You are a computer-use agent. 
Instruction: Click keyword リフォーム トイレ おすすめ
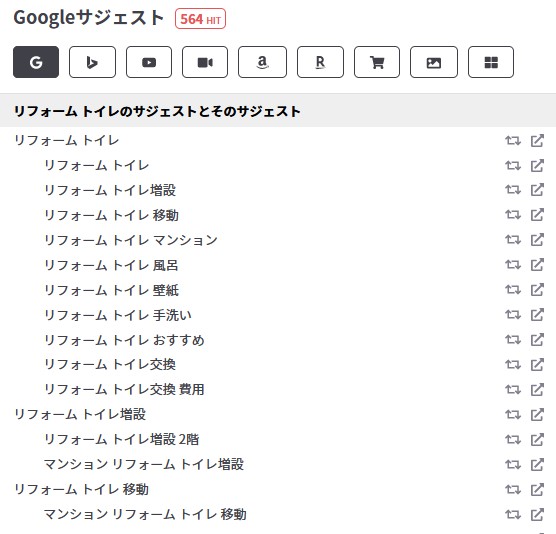124,340
